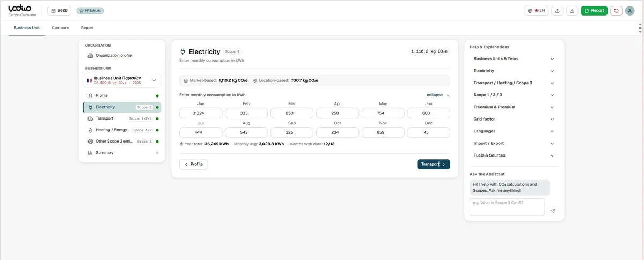
Task: Select Other Scope 3 emissions item
Action: tap(122, 142)
